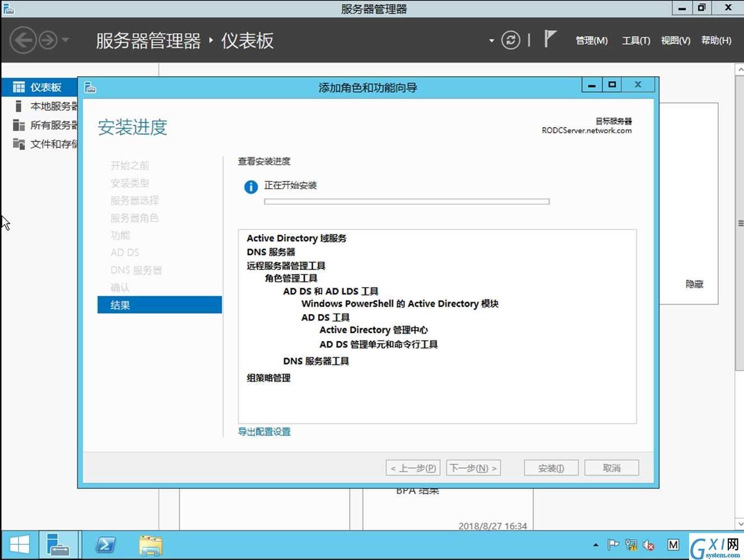Click the 仪表板 grid icon in sidebar
The height and width of the screenshot is (560, 744).
coord(18,87)
